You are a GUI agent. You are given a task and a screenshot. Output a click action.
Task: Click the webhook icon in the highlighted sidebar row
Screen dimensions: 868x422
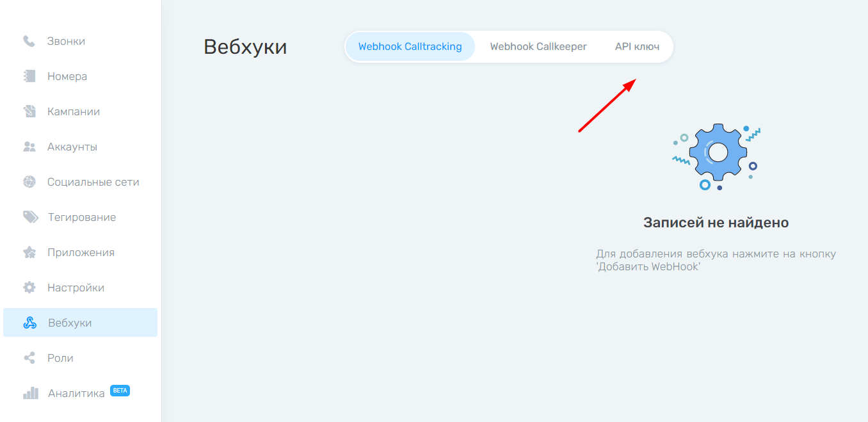29,323
